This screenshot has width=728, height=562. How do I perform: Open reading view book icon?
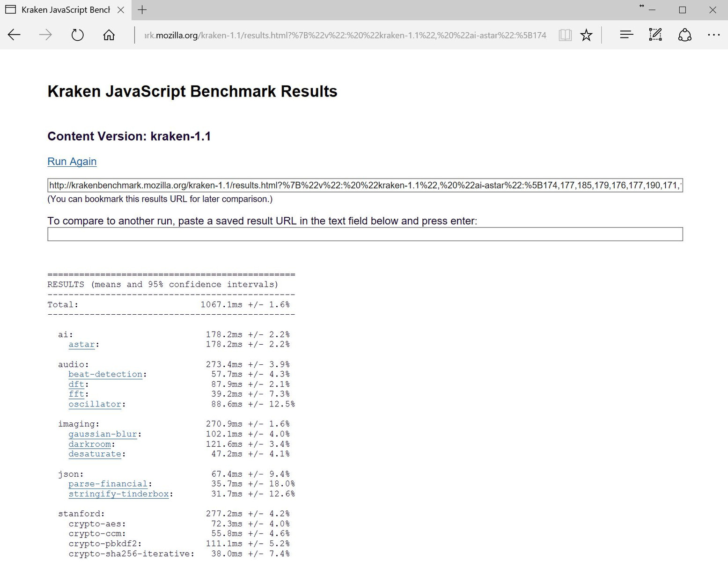[565, 35]
